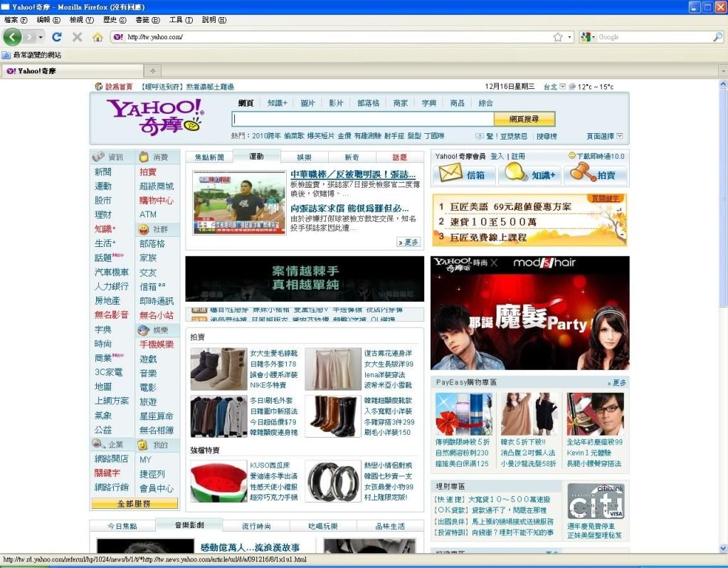Select the 圖片 search category tab

point(307,103)
